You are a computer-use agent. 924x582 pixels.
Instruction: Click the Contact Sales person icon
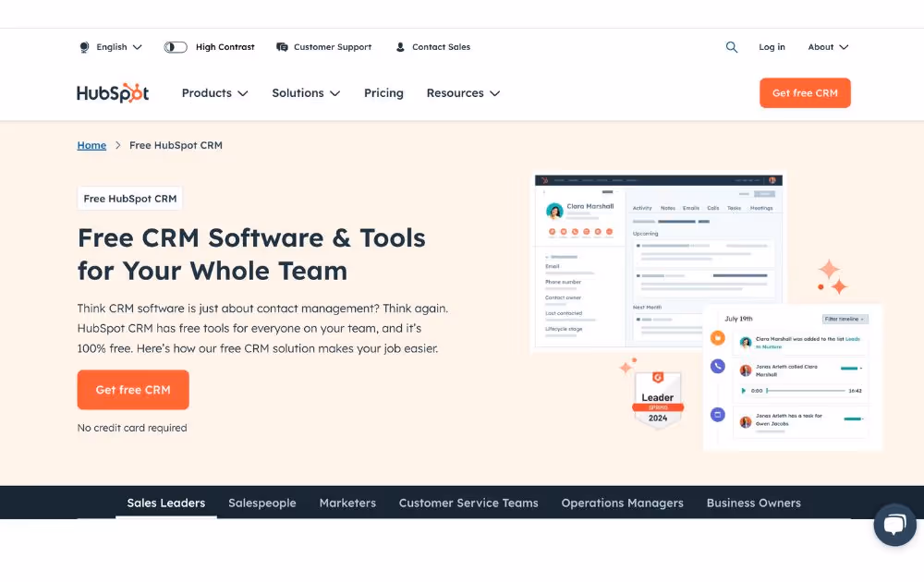point(400,47)
